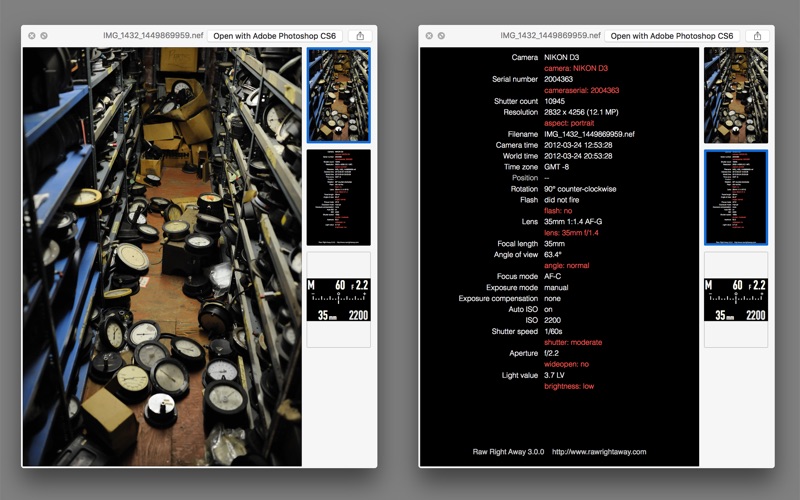Select the highlighted metadata thumbnail in right window
Image resolution: width=800 pixels, height=500 pixels.
click(x=736, y=197)
